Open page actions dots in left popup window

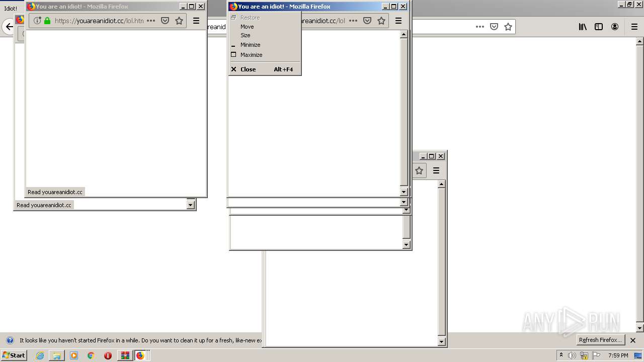151,21
